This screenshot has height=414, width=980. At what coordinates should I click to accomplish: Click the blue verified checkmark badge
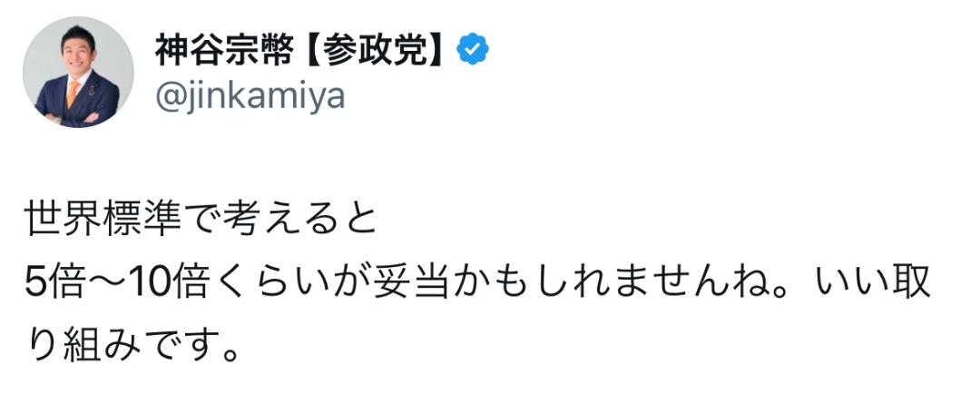pos(472,50)
